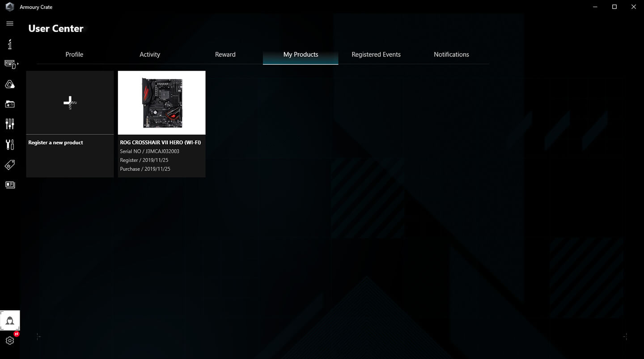Switch to the Notifications tab
Viewport: 644px width, 359px height.
pos(451,55)
